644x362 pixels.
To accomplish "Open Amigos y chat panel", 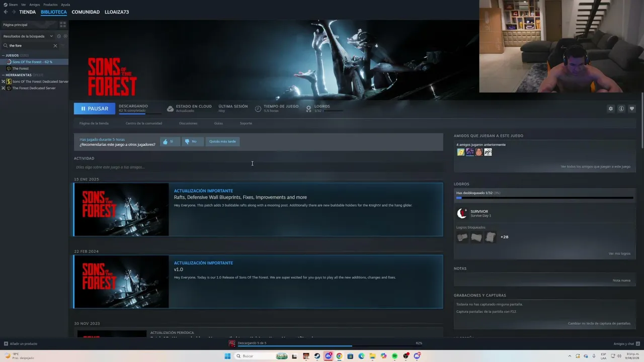I will click(x=626, y=344).
